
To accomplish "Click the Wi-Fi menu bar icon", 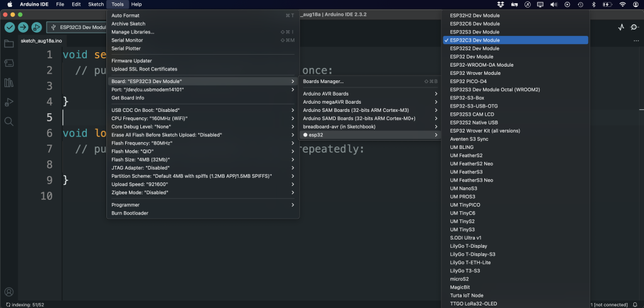I will point(623,4).
